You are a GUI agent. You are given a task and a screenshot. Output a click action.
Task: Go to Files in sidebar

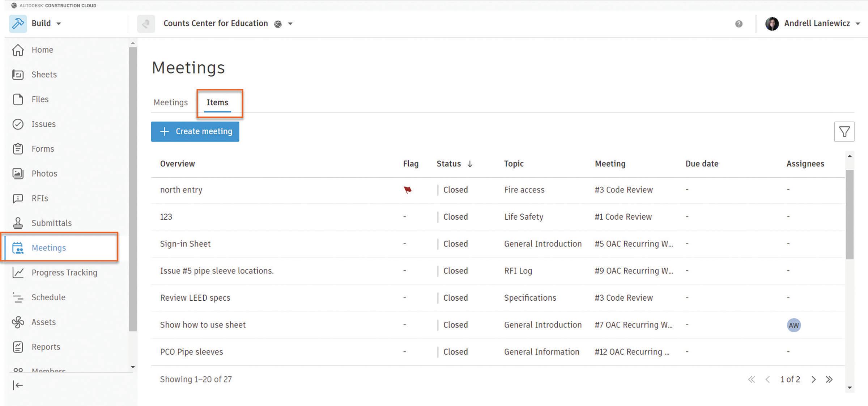[x=40, y=99]
